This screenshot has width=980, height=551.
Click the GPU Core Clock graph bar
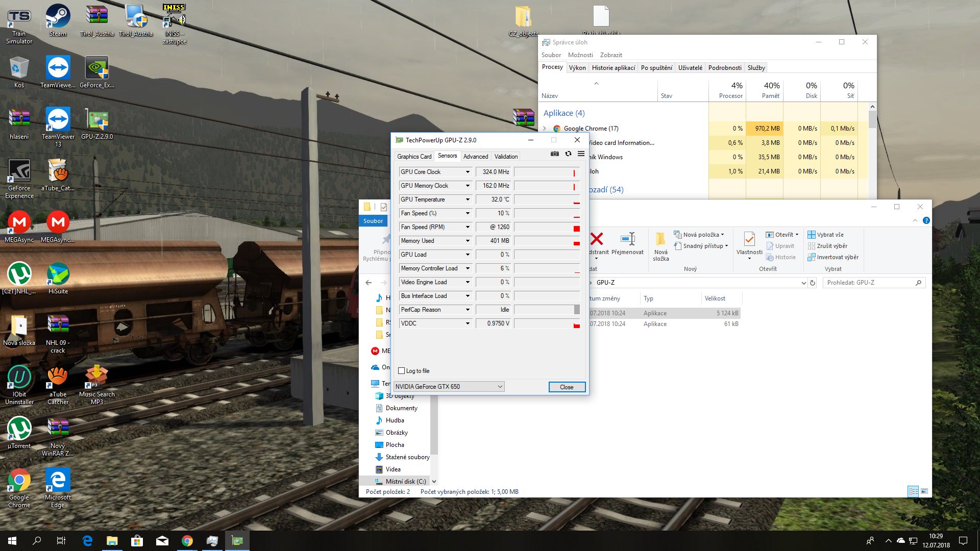click(x=547, y=172)
